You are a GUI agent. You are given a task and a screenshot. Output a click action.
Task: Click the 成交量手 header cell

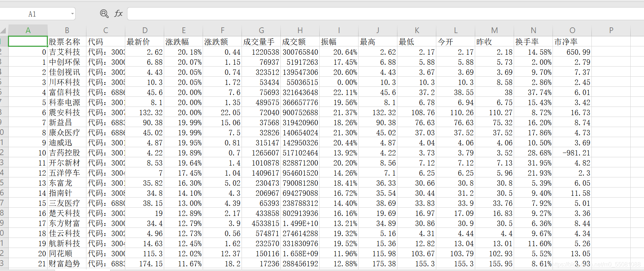pos(261,42)
